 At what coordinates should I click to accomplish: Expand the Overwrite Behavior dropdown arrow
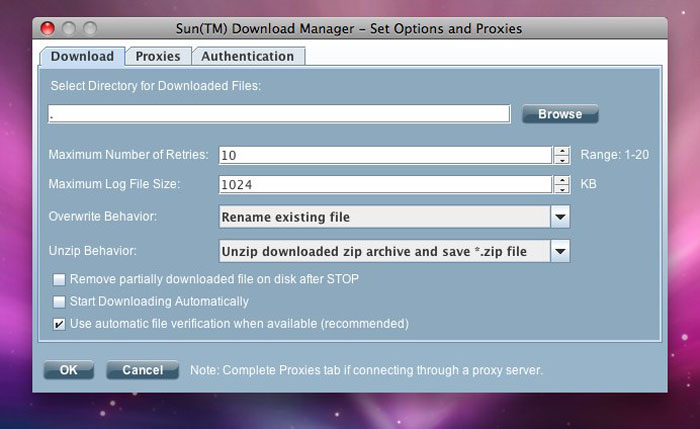560,217
